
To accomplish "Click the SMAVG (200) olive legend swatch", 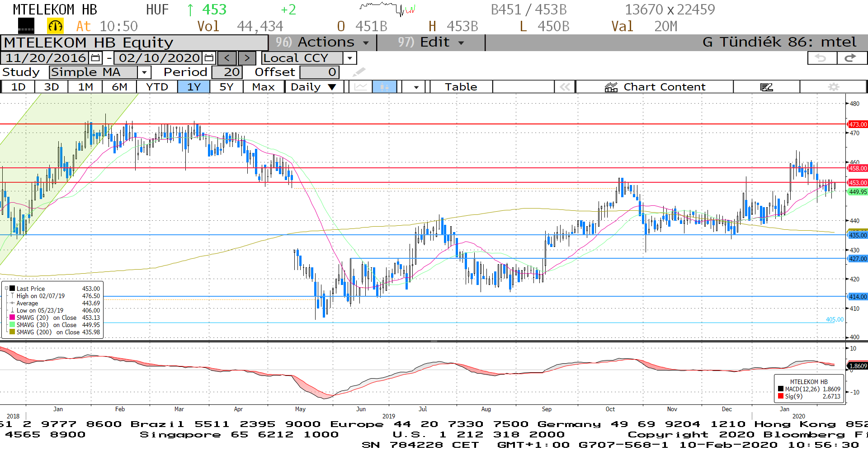I will click(x=12, y=332).
